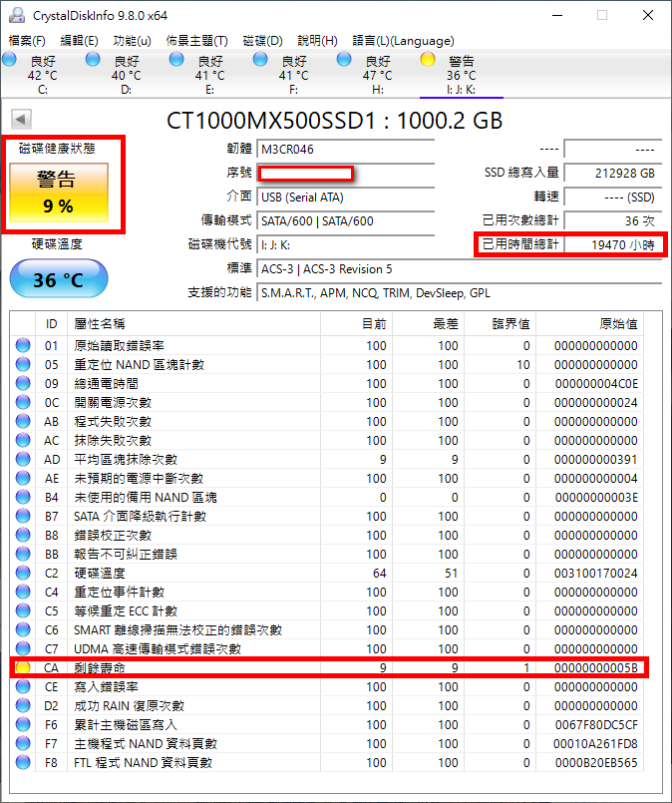Click the status orb of attribute 05

23,364
